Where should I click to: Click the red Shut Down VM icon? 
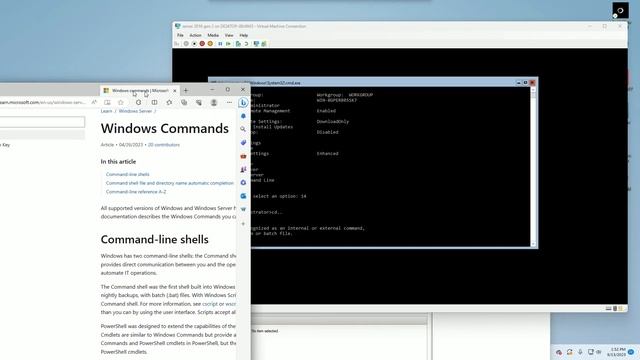[202, 44]
